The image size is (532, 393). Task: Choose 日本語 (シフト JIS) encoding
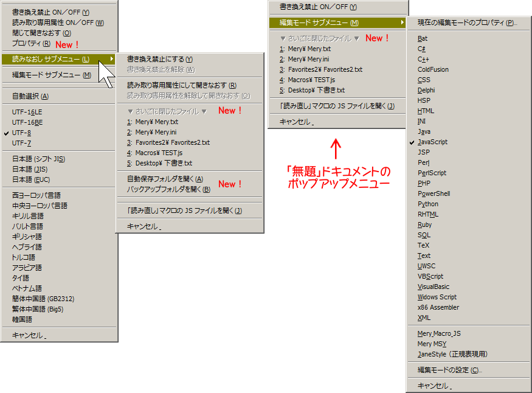pos(39,159)
